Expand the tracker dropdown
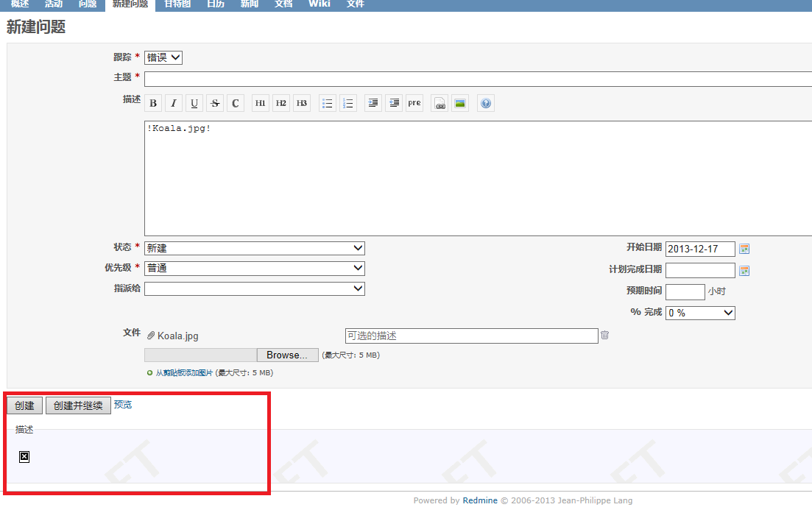Image resolution: width=812 pixels, height=521 pixels. pos(163,57)
